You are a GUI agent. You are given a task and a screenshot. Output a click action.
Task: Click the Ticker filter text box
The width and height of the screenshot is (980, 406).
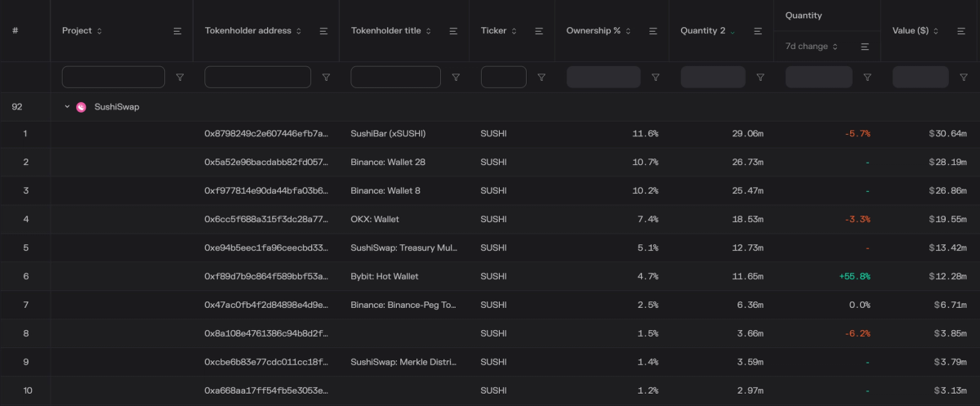[x=504, y=78]
